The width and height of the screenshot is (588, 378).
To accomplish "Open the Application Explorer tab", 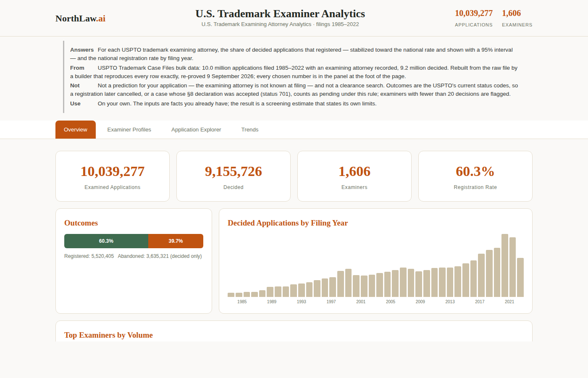I will tap(196, 129).
